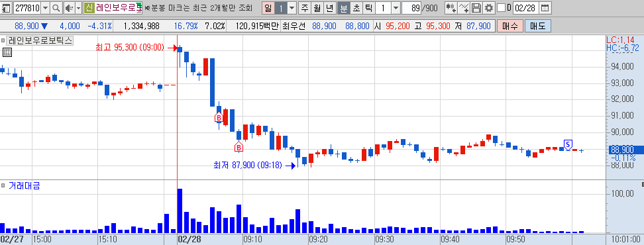Select the 틱 (tick) tab
644x245 pixels.
coord(369,8)
